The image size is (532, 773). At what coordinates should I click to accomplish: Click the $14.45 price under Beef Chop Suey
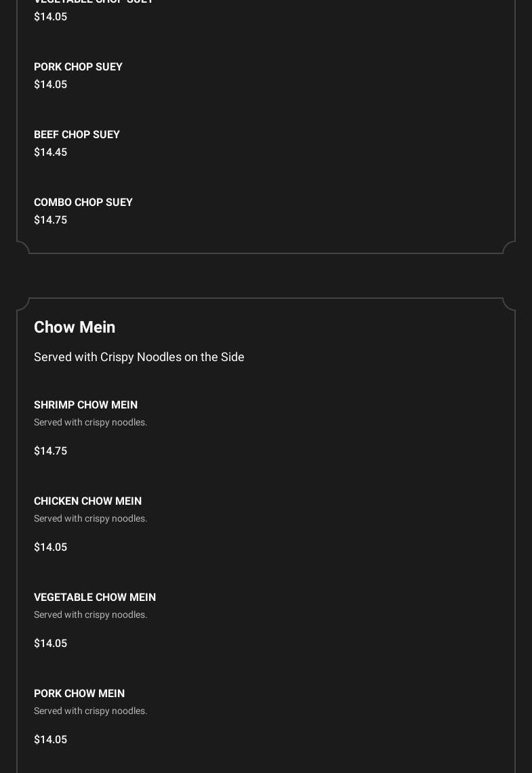(50, 152)
